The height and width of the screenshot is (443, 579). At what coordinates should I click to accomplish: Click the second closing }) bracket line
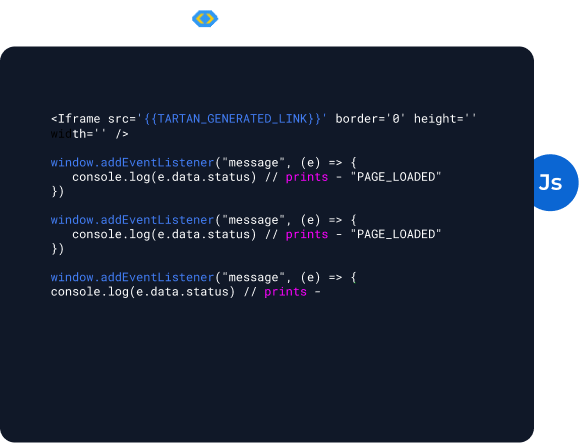(x=58, y=249)
